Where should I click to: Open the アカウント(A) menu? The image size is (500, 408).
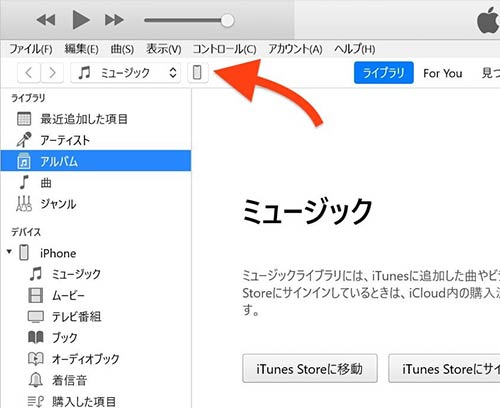(295, 49)
